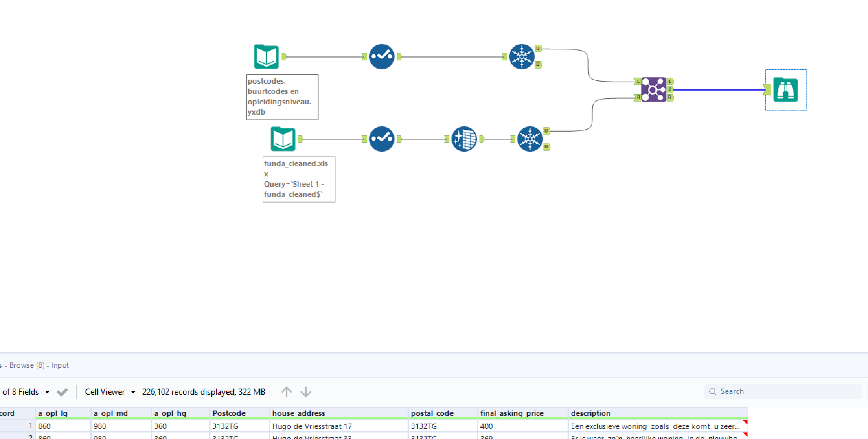Click the down arrow navigation button
The height and width of the screenshot is (439, 868).
[x=306, y=392]
